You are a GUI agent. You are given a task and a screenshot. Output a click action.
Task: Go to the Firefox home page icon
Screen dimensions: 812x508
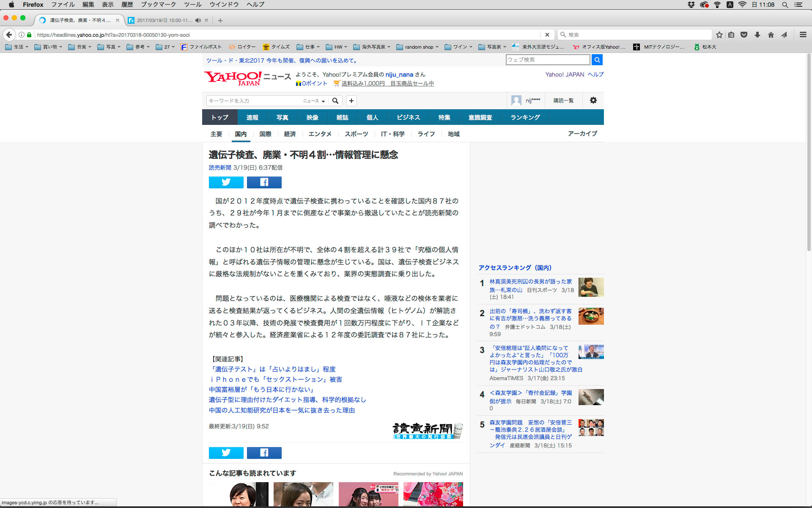click(771, 35)
